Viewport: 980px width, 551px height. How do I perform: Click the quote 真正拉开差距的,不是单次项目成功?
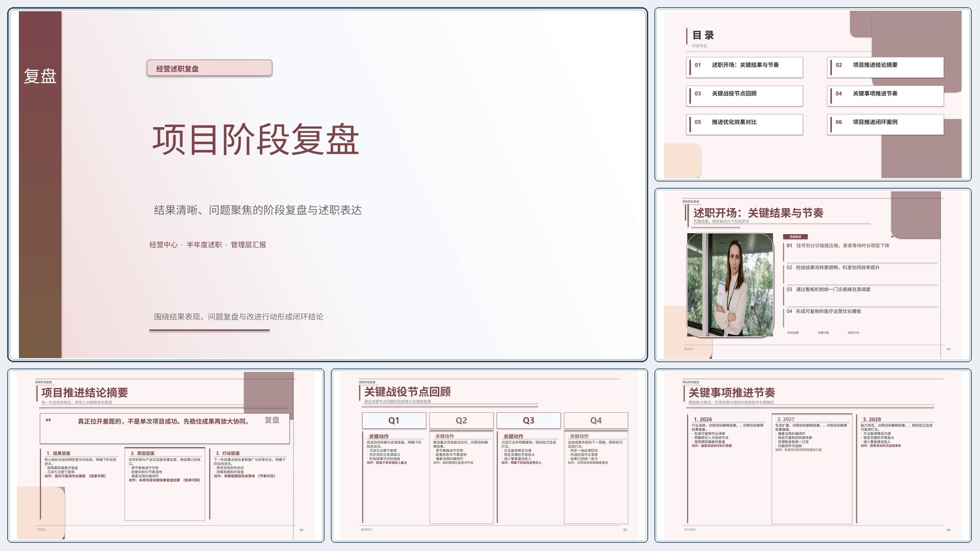point(163,421)
